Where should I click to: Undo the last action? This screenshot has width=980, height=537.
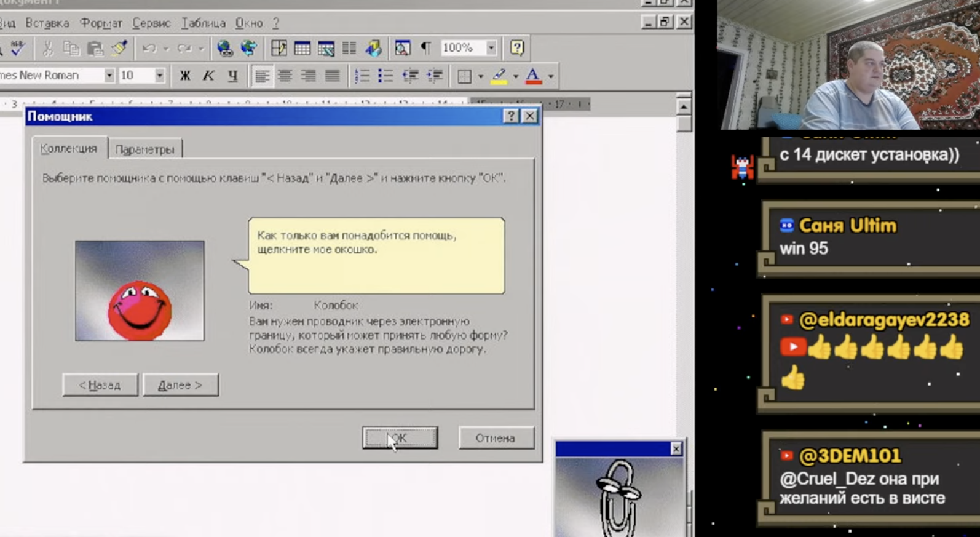coord(149,48)
